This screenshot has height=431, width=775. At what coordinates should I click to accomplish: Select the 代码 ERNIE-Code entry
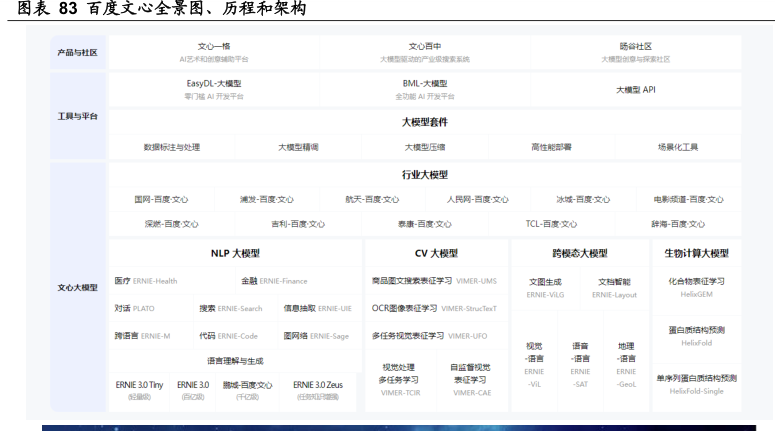[235, 336]
